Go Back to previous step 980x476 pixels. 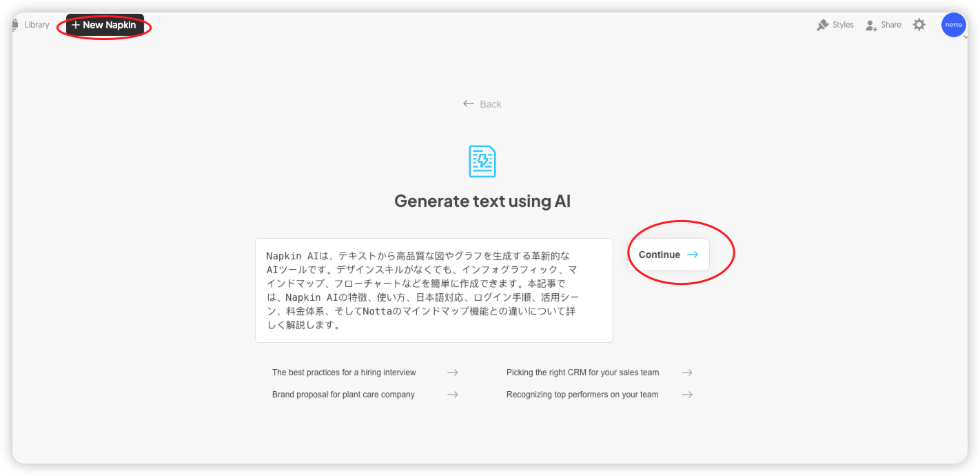pyautogui.click(x=482, y=104)
